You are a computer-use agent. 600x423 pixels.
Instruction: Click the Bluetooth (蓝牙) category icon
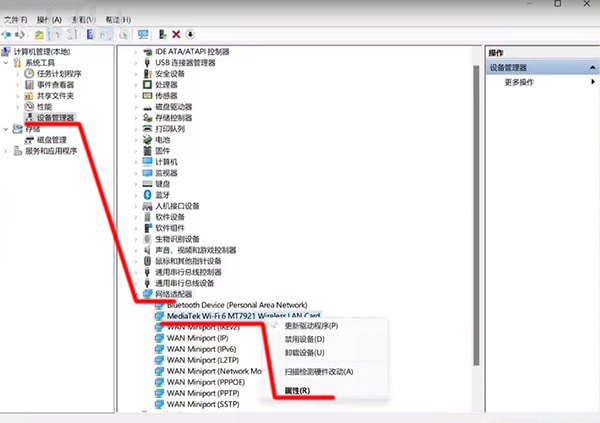point(147,196)
